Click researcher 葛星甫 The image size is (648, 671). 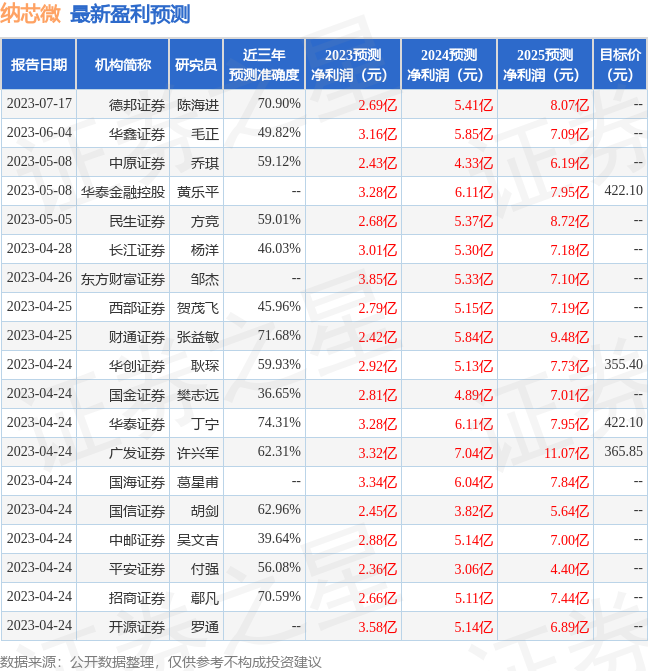198,482
